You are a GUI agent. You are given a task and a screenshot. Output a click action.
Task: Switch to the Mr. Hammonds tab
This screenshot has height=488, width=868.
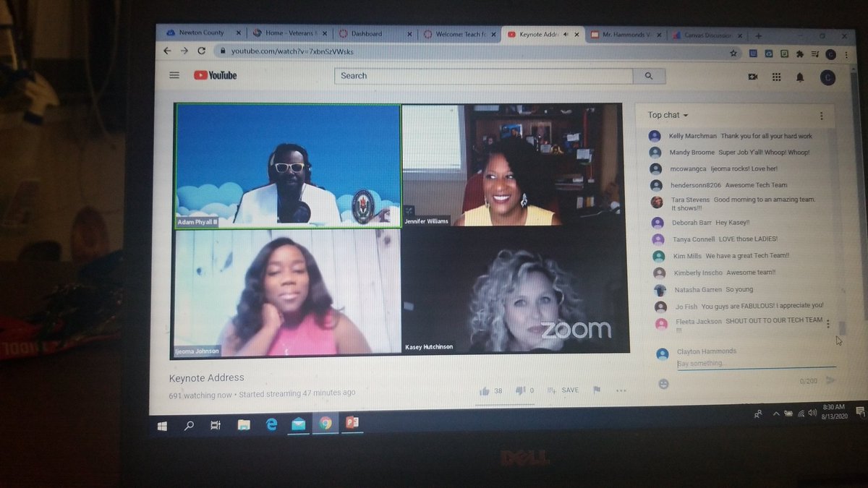pos(626,34)
